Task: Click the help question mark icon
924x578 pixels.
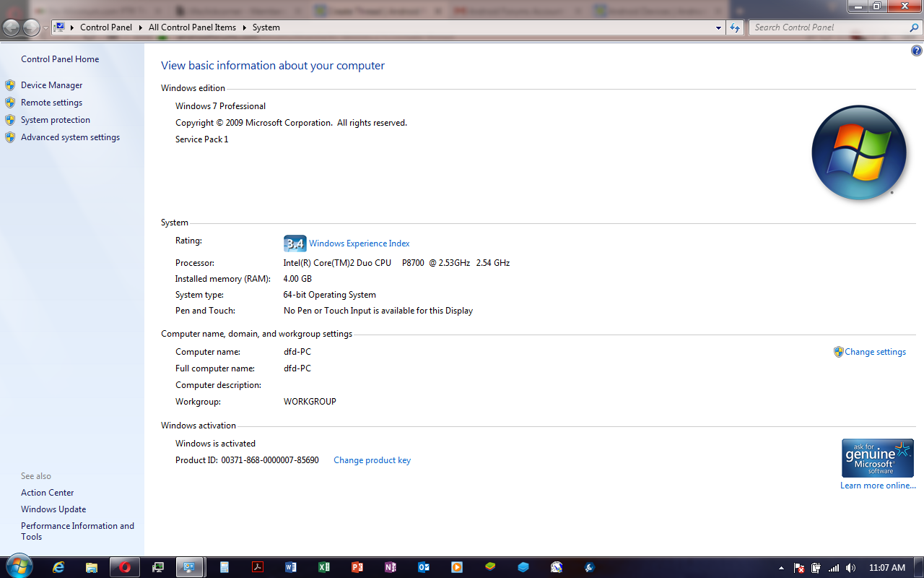Action: 917,51
